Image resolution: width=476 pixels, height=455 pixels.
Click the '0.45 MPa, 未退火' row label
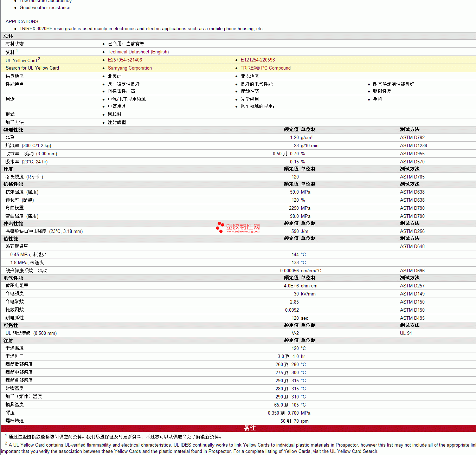point(28,255)
